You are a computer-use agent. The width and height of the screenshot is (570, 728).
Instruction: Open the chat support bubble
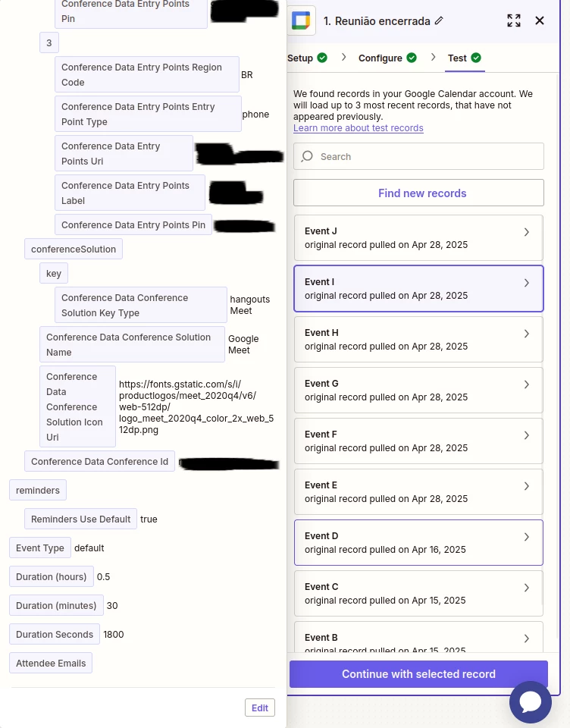530,701
